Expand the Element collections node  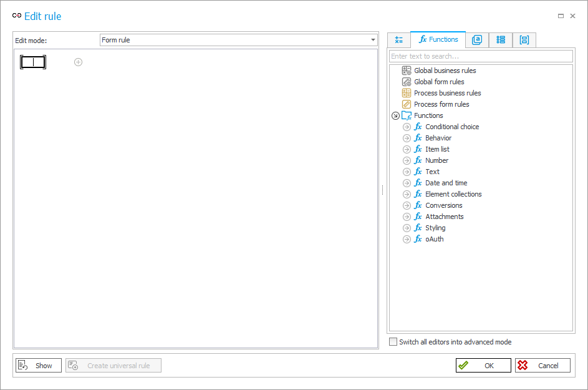point(407,195)
